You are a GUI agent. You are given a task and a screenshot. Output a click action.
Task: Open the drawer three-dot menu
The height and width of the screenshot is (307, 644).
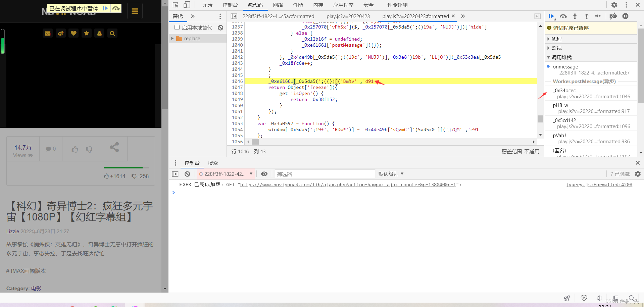click(175, 163)
